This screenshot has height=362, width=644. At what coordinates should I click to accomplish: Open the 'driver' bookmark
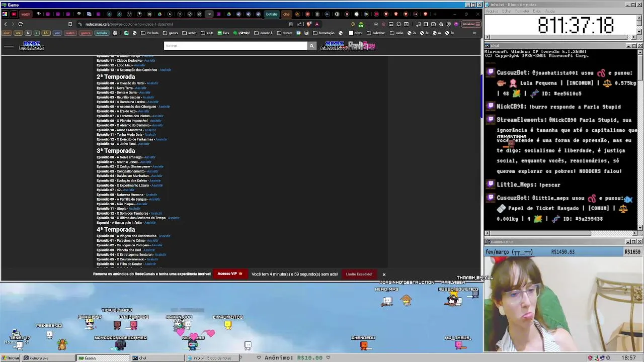click(355, 33)
